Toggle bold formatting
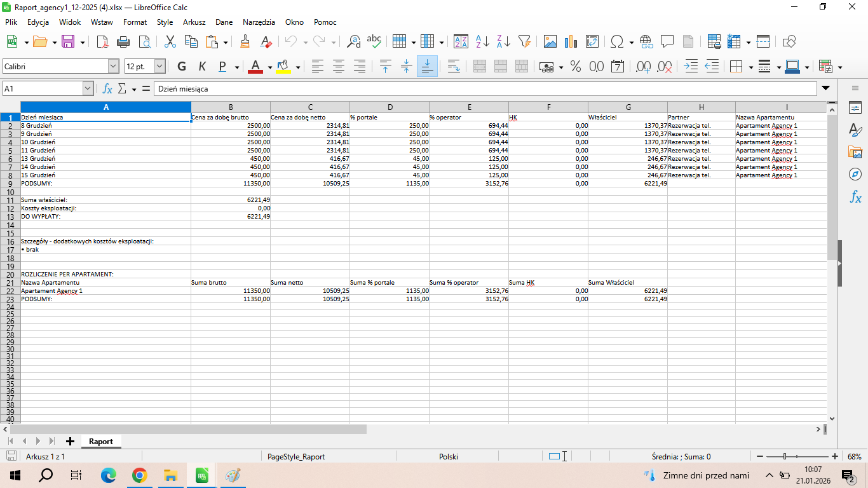 coord(182,66)
